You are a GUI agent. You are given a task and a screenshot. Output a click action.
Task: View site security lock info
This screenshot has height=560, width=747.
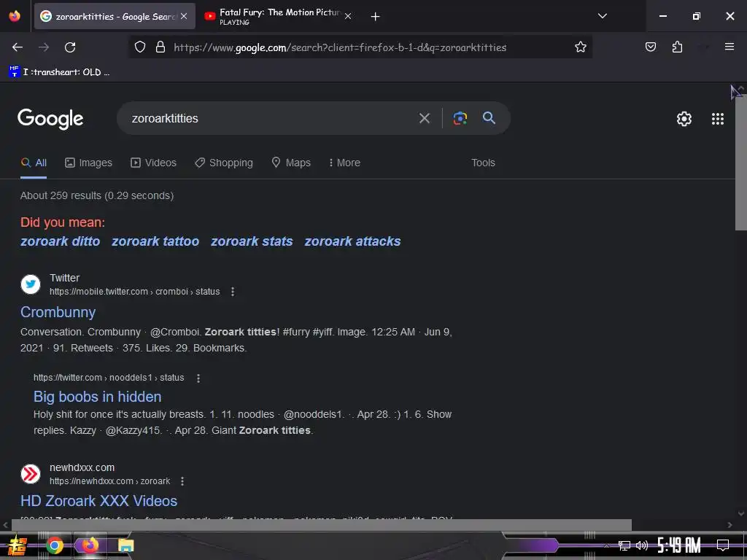coord(160,47)
